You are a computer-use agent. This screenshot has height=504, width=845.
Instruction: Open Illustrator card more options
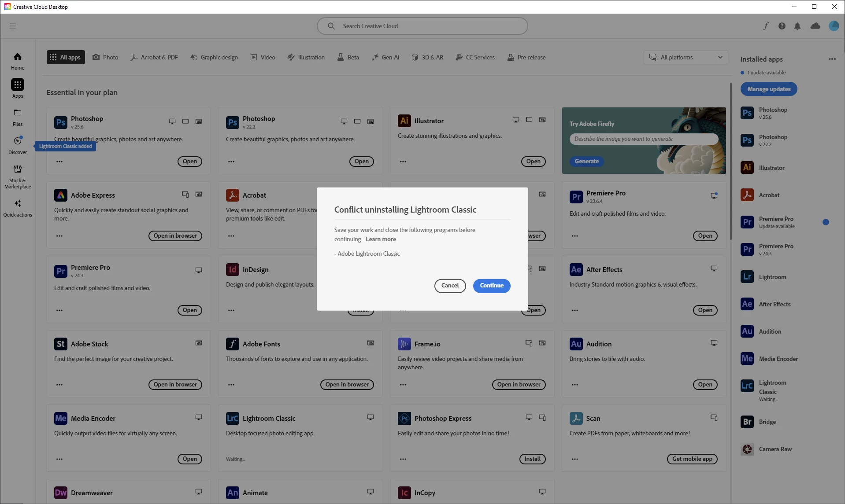[403, 162]
